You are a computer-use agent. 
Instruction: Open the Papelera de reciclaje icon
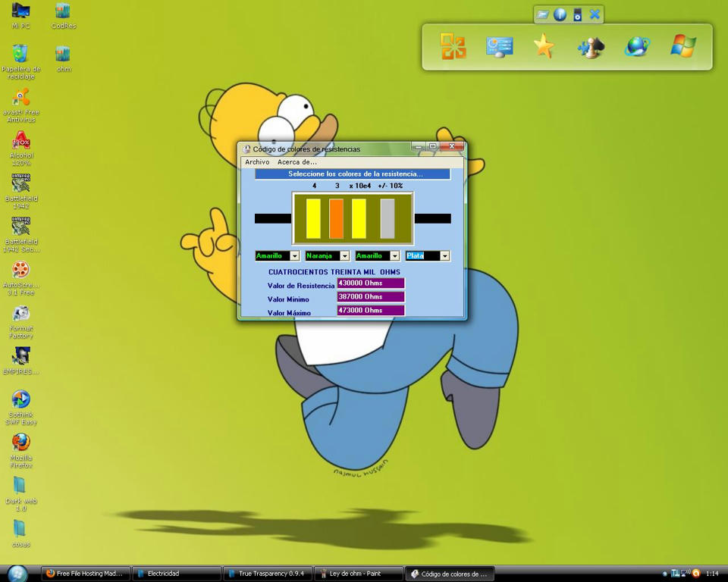pyautogui.click(x=21, y=61)
